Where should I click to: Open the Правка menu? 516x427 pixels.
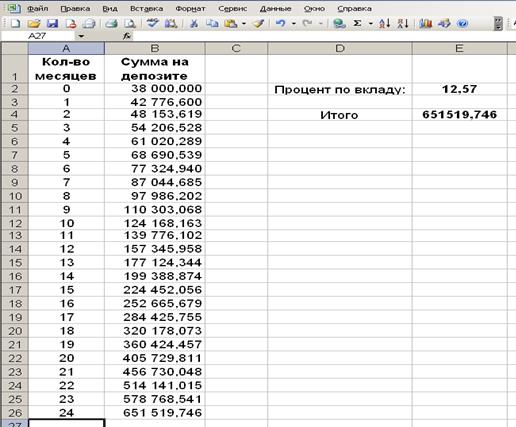tap(75, 9)
